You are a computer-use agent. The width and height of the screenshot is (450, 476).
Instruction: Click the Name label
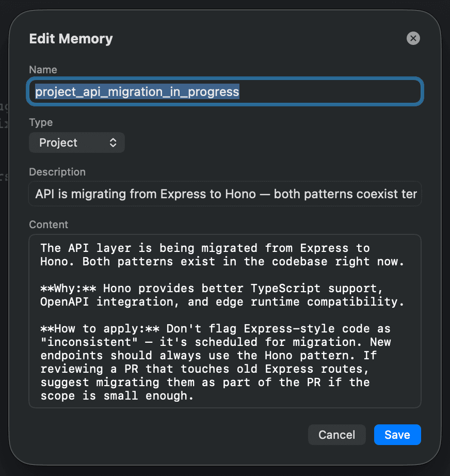click(43, 70)
